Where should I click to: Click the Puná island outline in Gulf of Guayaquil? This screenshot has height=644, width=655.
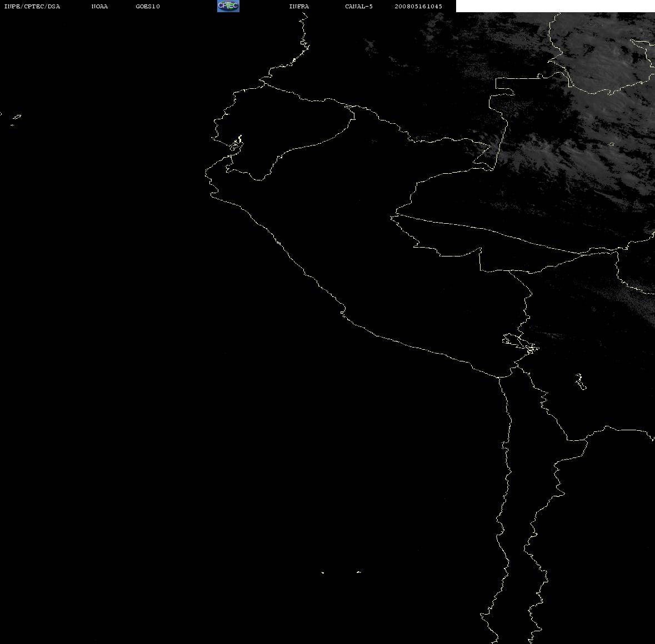point(236,144)
